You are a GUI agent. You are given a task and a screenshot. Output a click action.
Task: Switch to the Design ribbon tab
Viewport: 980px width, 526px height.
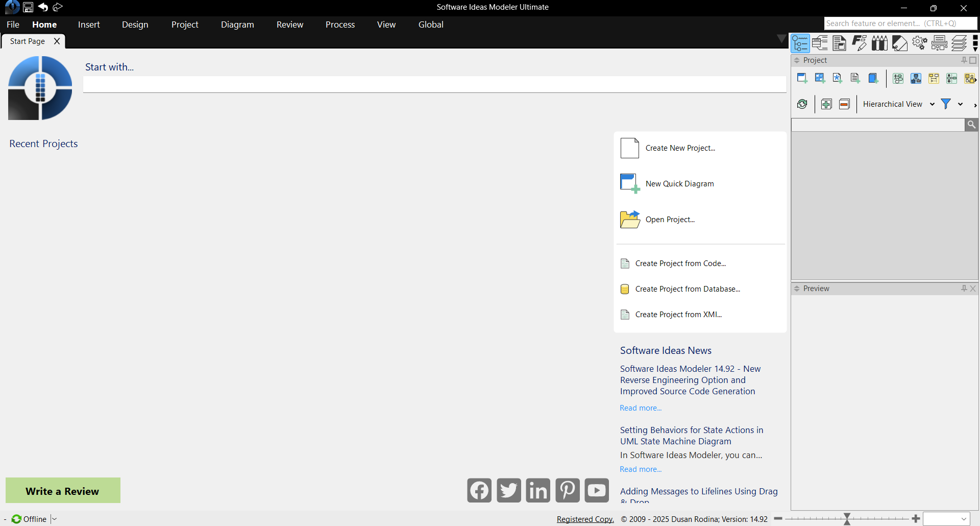coord(135,25)
